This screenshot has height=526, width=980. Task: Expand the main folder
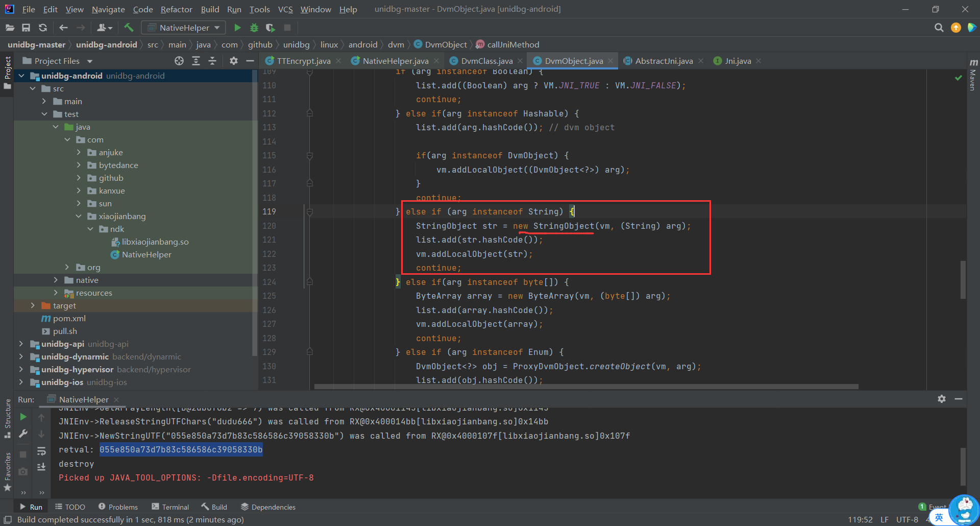click(44, 101)
